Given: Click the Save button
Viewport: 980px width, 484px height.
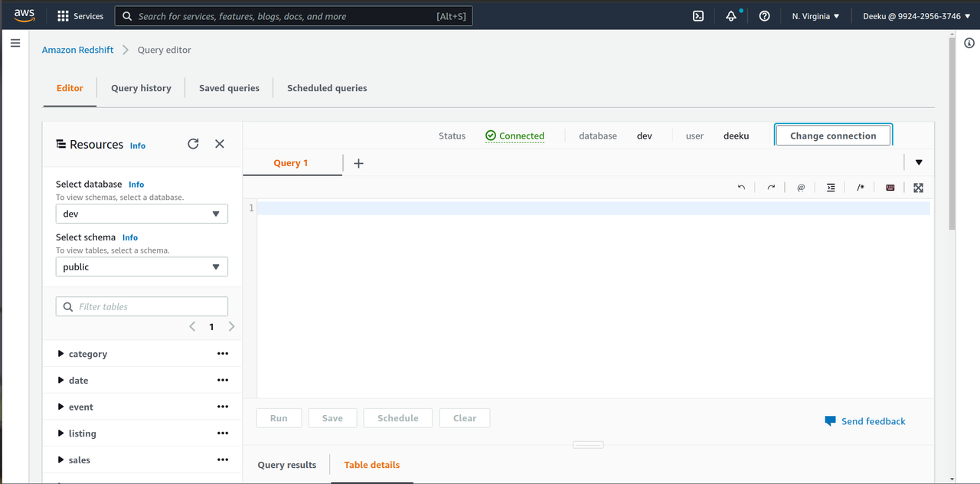Looking at the screenshot, I should click(x=332, y=418).
